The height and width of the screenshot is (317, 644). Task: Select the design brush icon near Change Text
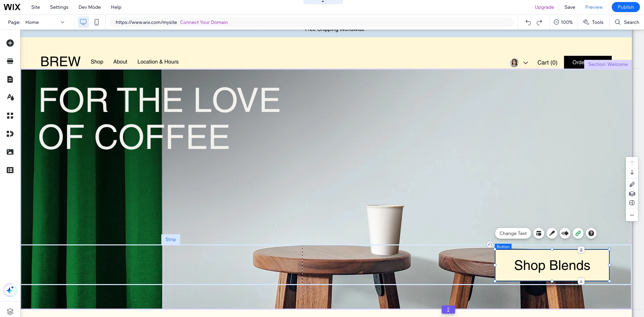coord(552,233)
